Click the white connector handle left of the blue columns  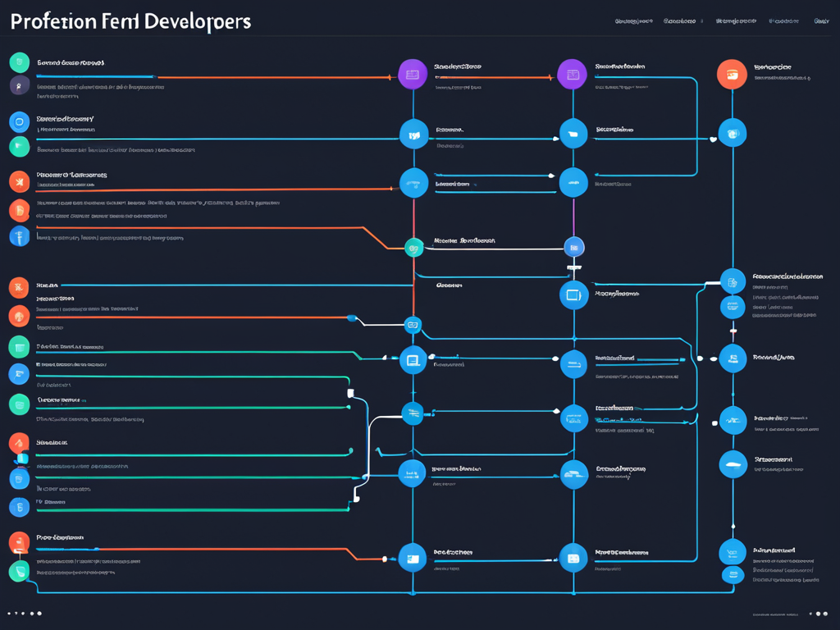pos(350,394)
